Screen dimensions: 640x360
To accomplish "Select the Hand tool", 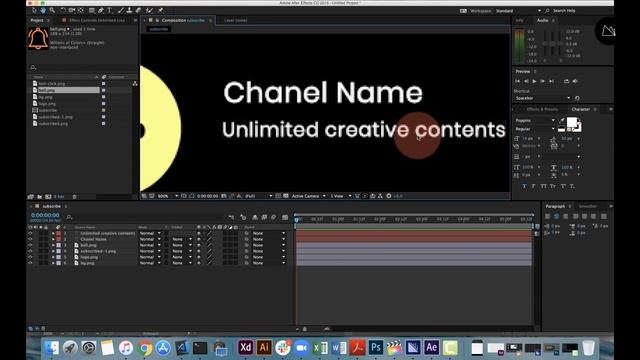I will [43, 10].
